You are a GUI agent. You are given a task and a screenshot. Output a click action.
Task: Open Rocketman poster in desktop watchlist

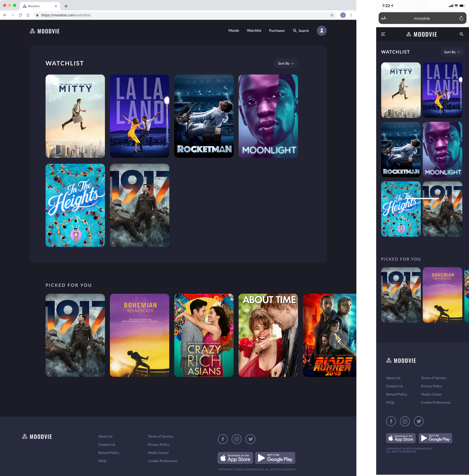204,116
